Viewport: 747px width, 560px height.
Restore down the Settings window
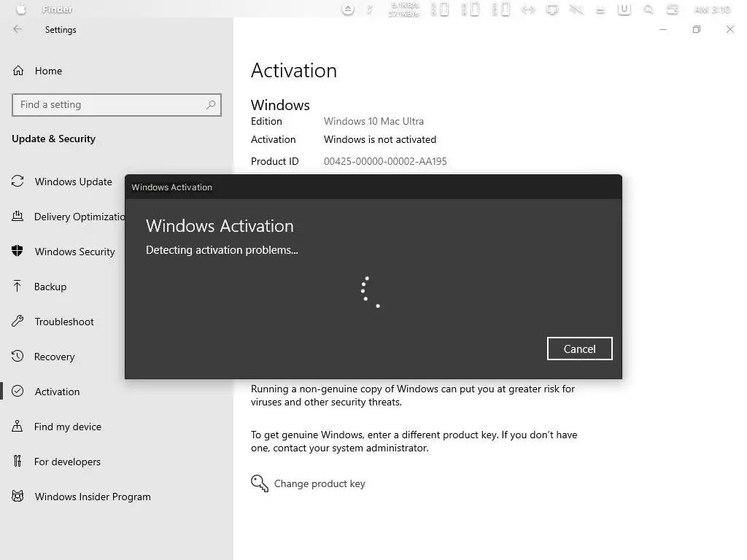pyautogui.click(x=697, y=29)
